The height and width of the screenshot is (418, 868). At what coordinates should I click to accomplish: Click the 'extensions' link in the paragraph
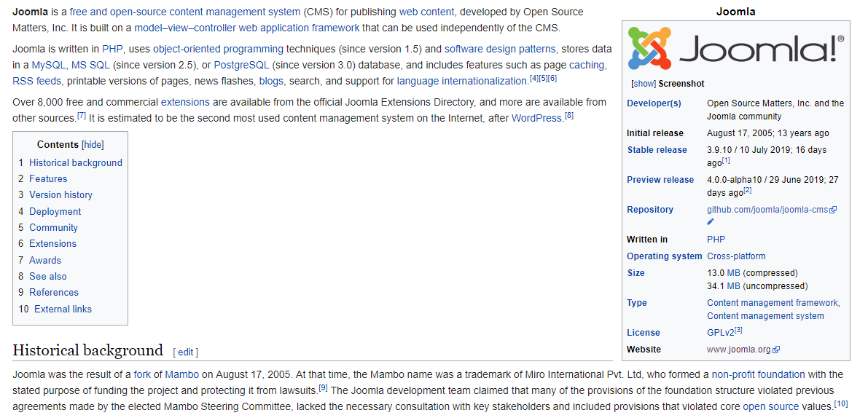[x=185, y=102]
